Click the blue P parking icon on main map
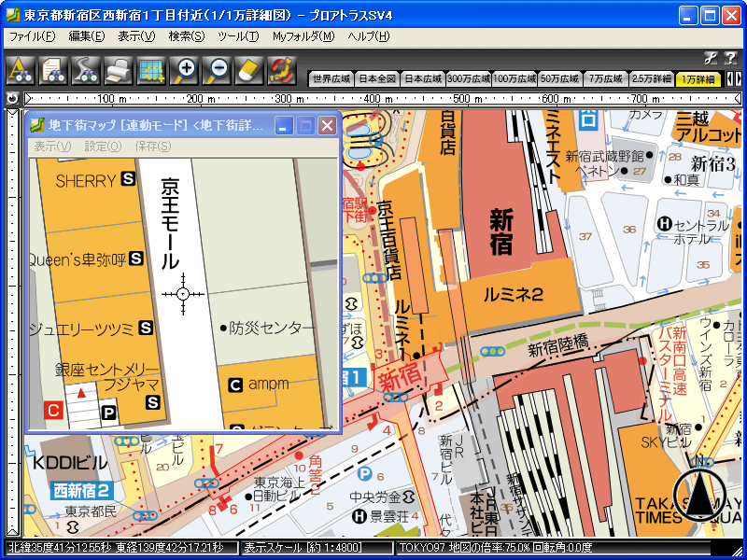Screen dimensions: 747x560 (364, 474)
